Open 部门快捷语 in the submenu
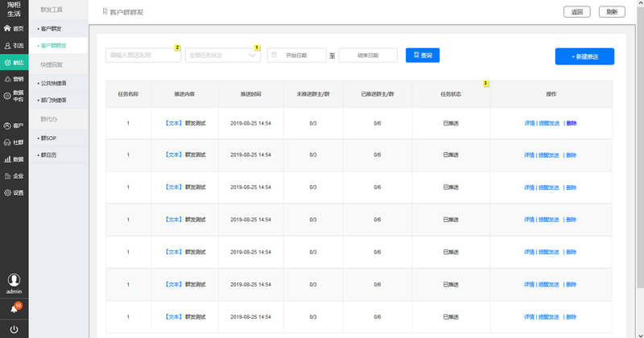Image resolution: width=644 pixels, height=338 pixels. point(58,101)
